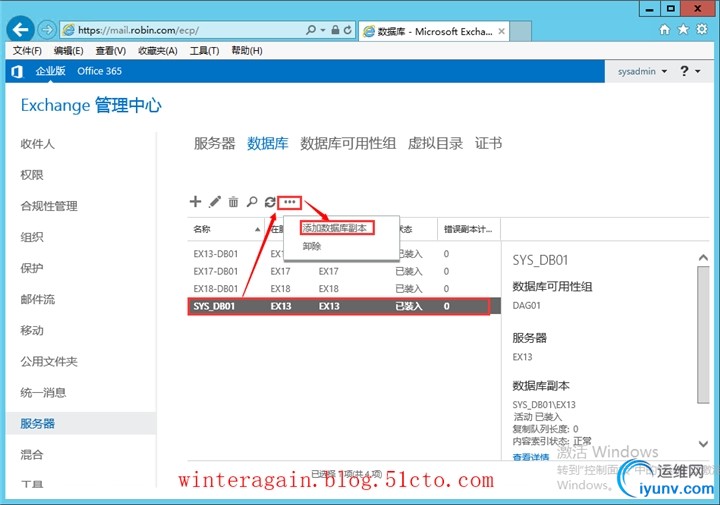Go to 混合 in the sidebar
720x505 pixels.
pos(32,454)
